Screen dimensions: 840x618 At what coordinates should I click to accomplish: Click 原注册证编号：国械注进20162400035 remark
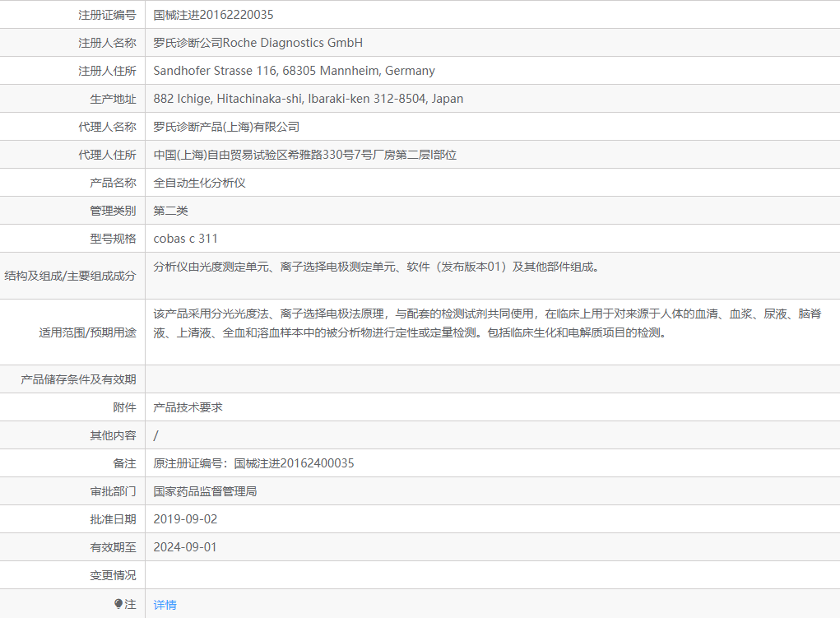(254, 463)
